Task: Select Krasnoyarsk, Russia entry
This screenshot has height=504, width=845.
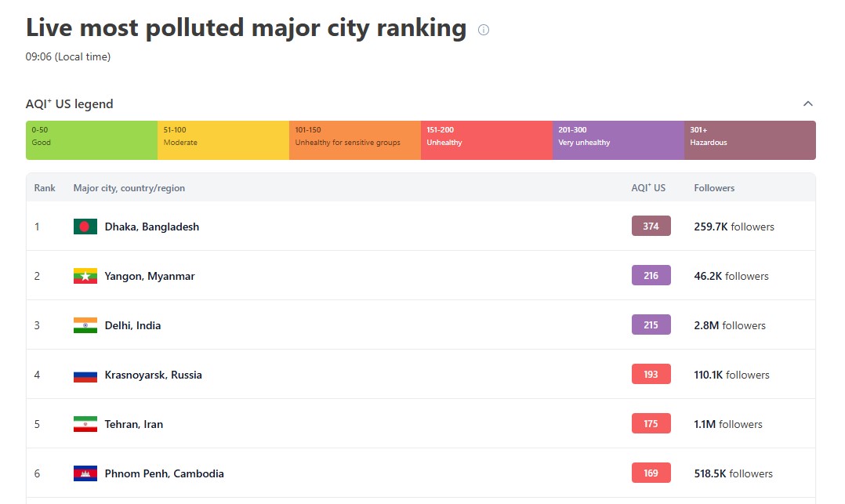Action: click(153, 375)
